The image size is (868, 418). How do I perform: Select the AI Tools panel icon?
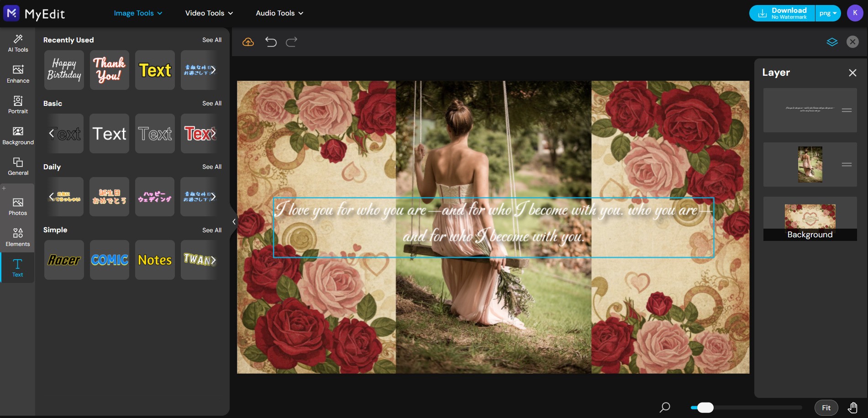pyautogui.click(x=17, y=43)
